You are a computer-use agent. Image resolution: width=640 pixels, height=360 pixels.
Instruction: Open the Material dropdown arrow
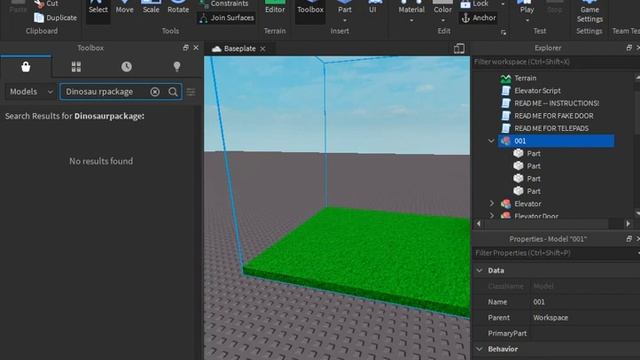point(411,20)
